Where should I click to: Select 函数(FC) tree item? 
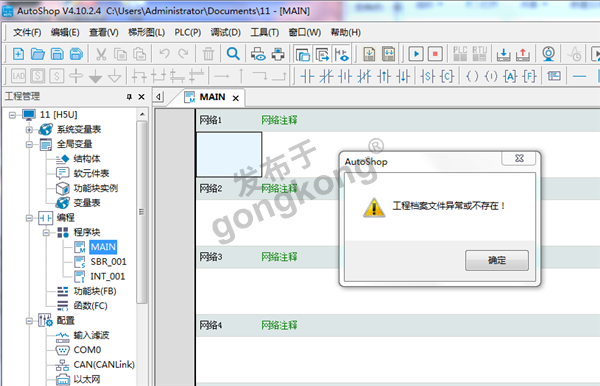90,306
